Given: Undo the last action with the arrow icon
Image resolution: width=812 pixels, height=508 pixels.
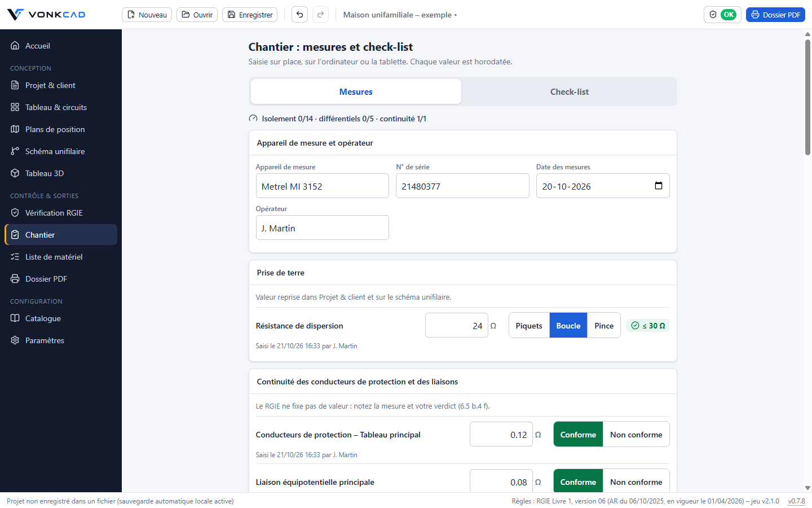Looking at the screenshot, I should pyautogui.click(x=300, y=15).
